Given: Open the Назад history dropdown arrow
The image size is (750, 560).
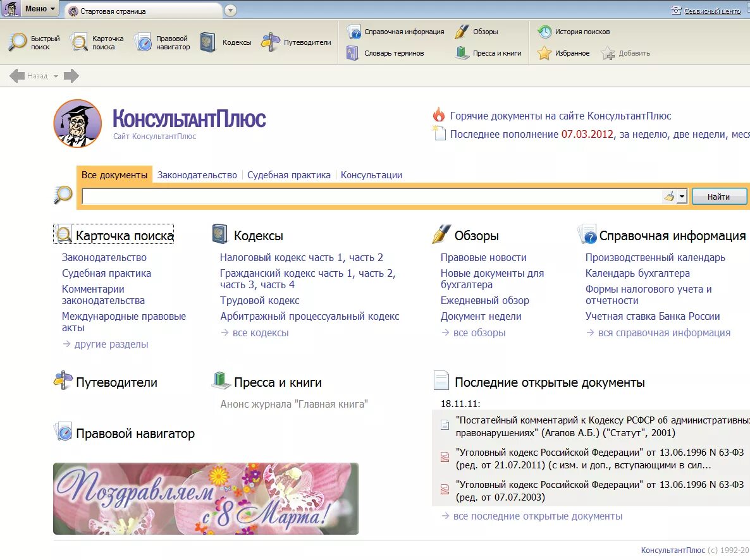Looking at the screenshot, I should point(56,76).
